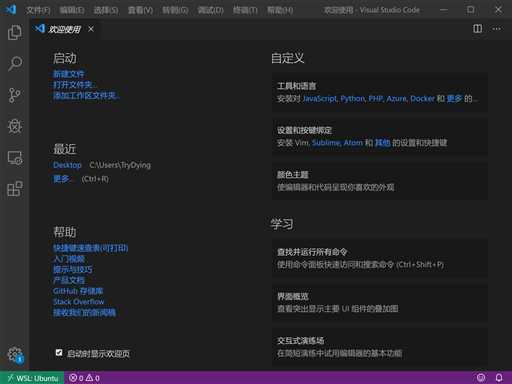Click the WSL: Ubuntu remote indicator
This screenshot has width=512, height=384.
[32, 378]
